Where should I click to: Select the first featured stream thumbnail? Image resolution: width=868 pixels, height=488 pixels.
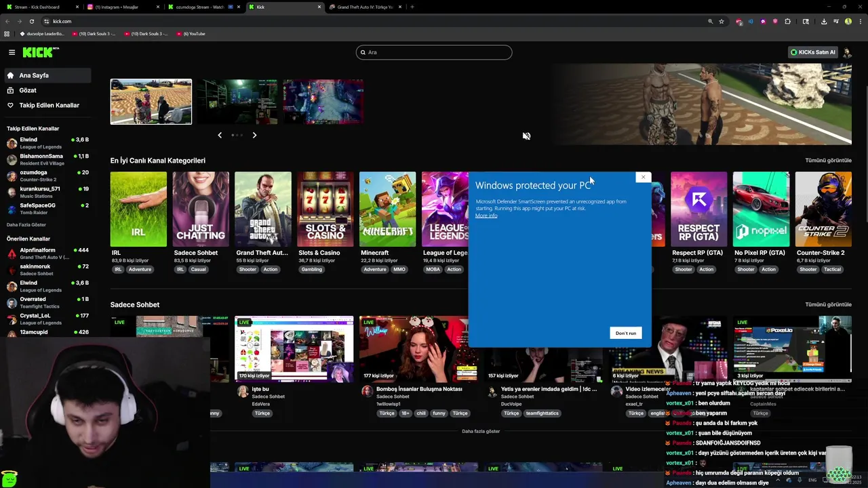[151, 102]
